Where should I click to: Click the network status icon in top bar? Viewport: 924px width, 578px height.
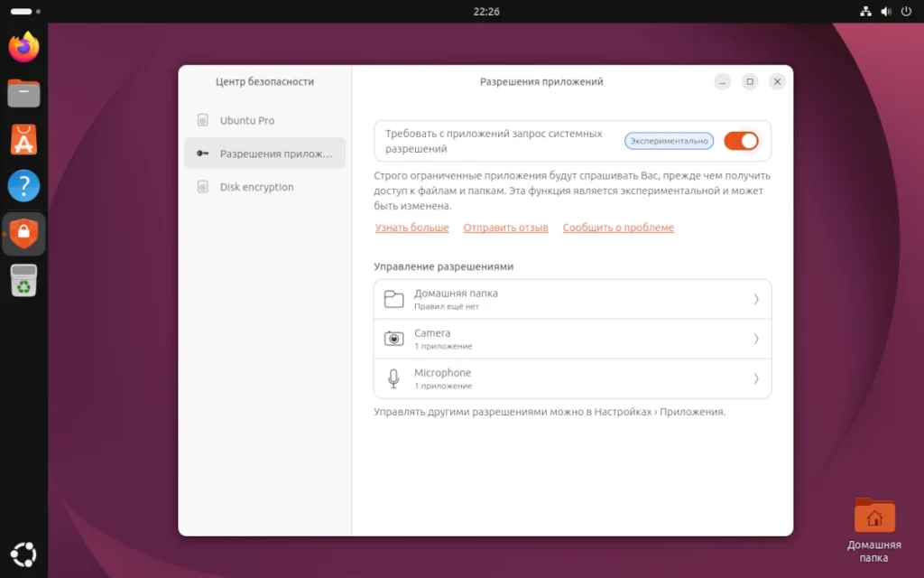pos(865,11)
